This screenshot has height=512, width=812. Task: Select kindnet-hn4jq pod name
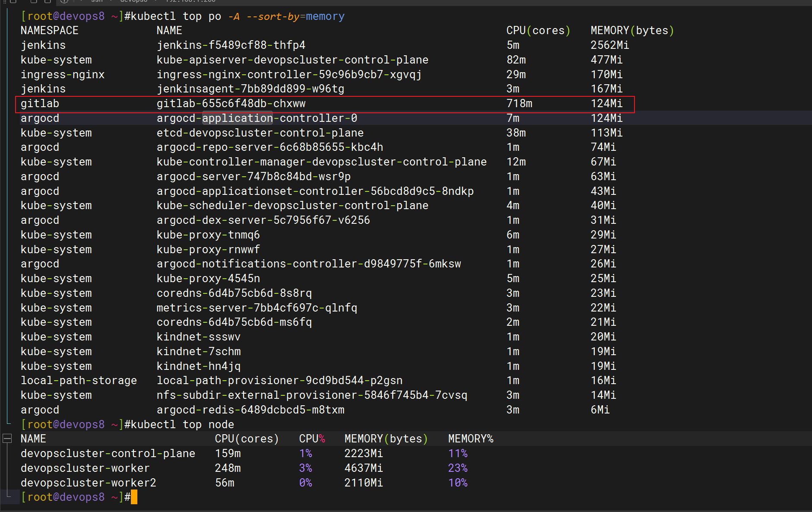tap(199, 366)
